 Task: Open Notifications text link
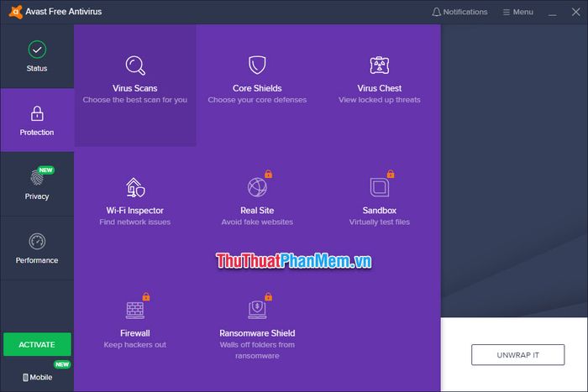click(465, 12)
